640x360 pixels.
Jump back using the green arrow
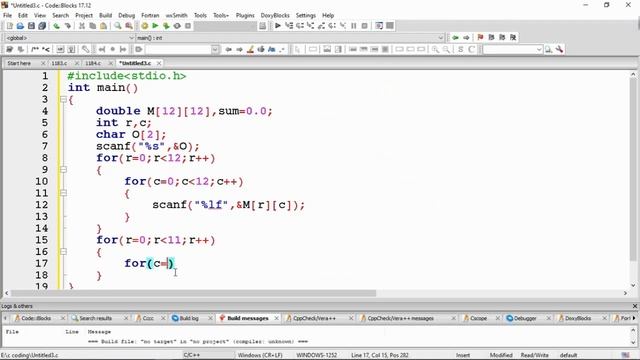click(455, 38)
